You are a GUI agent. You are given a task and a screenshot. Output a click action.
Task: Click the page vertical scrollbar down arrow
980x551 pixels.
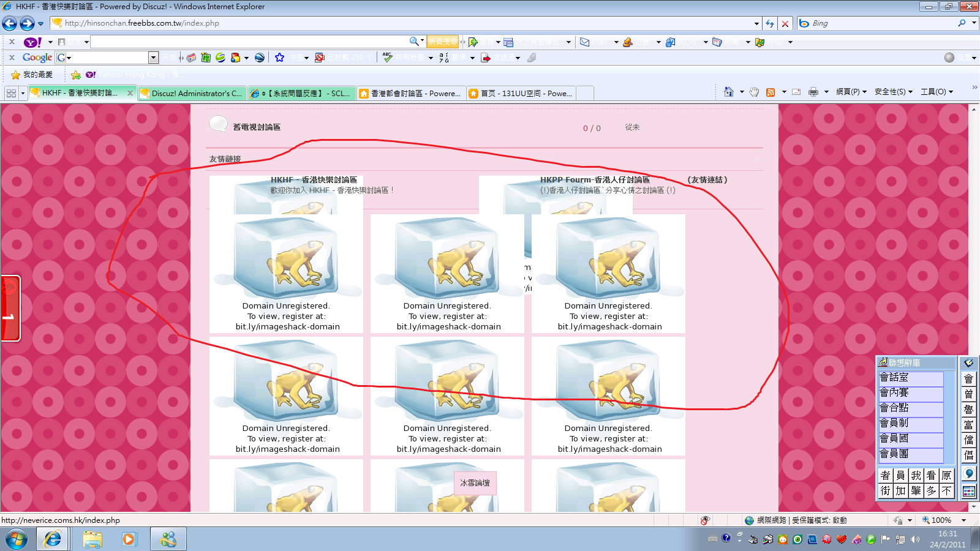tap(974, 507)
